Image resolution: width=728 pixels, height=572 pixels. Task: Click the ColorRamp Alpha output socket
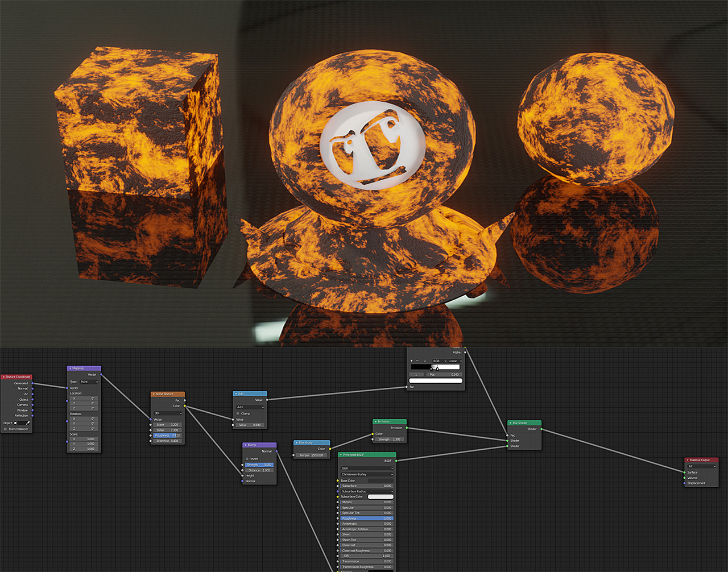coord(465,353)
